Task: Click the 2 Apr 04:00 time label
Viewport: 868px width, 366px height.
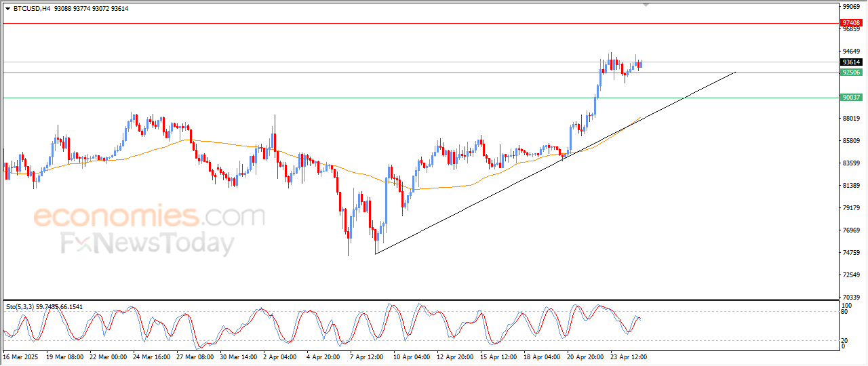Action: pyautogui.click(x=281, y=356)
